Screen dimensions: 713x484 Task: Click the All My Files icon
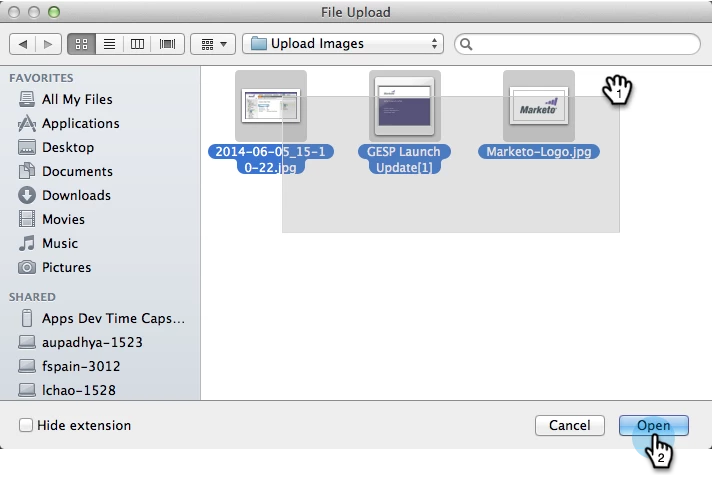click(x=27, y=99)
